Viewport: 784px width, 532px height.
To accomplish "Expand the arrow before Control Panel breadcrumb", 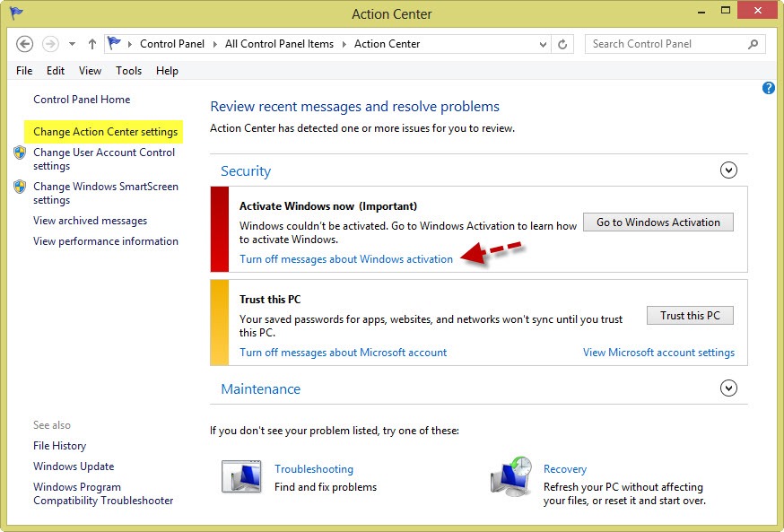I will click(130, 44).
